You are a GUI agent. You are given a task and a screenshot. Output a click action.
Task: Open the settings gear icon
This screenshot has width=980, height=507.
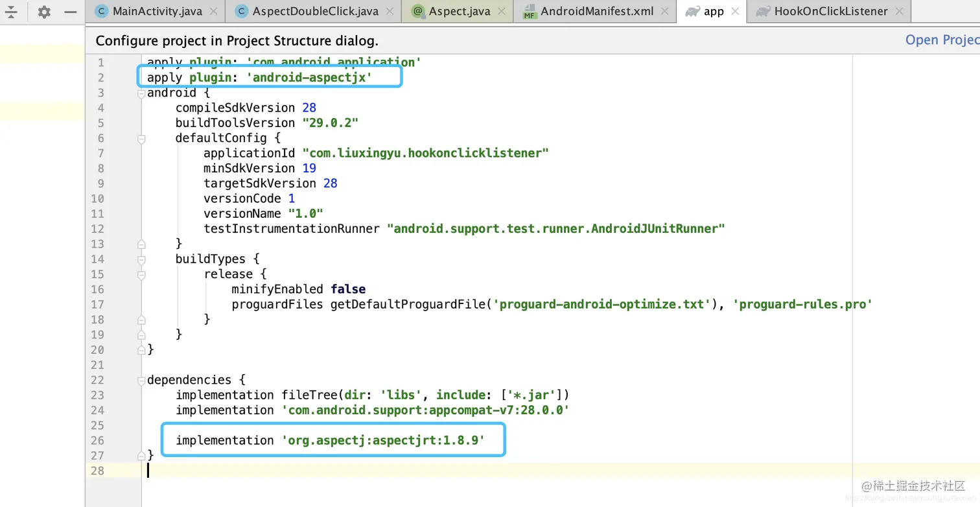[44, 12]
